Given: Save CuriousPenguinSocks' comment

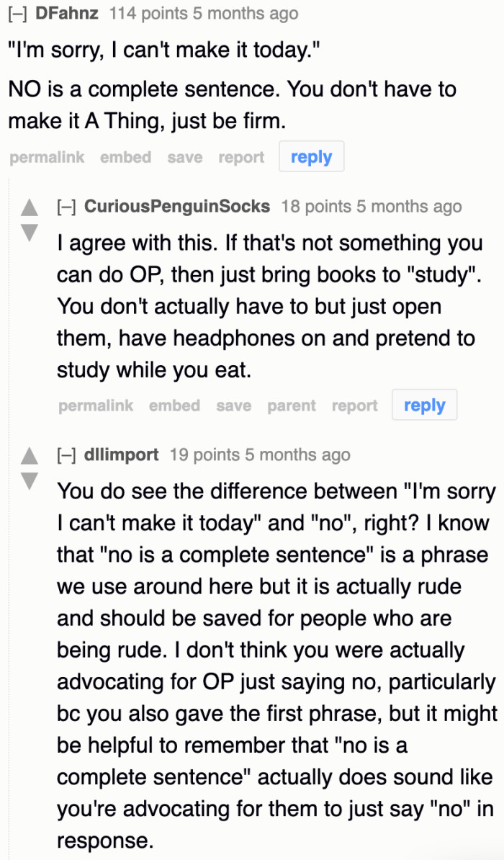Looking at the screenshot, I should [x=233, y=406].
